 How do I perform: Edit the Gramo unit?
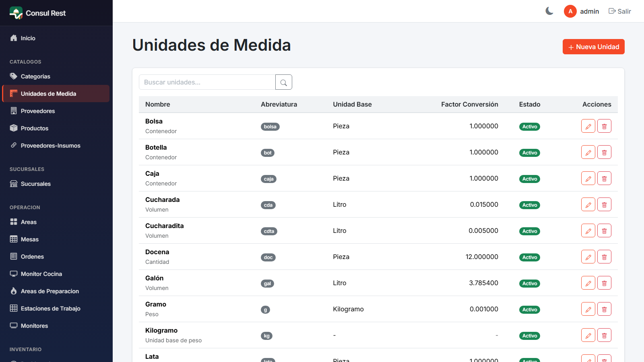(588, 309)
